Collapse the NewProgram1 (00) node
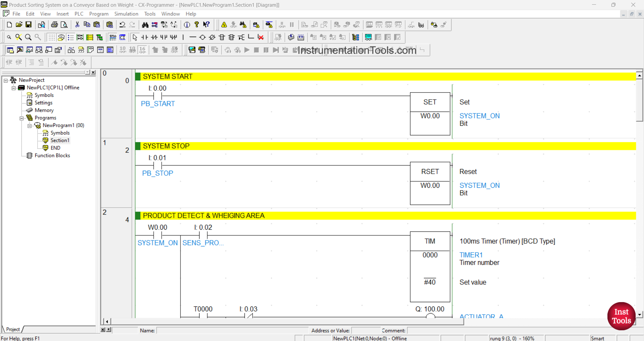This screenshot has height=341, width=644. 30,125
